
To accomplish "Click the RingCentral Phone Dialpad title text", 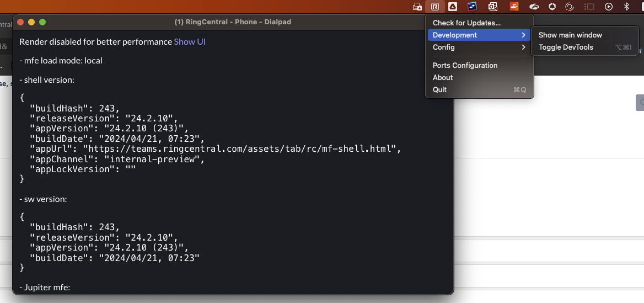I will click(233, 22).
